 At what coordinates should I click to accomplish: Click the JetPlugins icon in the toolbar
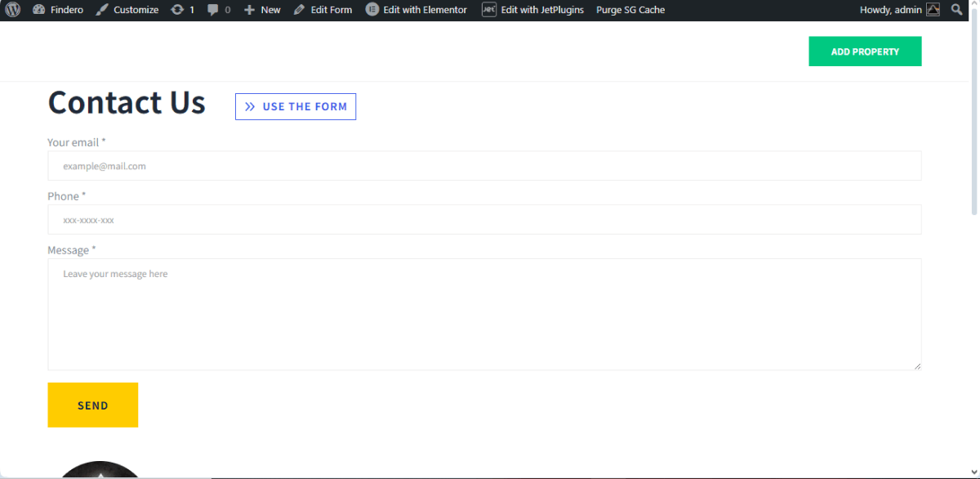point(488,10)
